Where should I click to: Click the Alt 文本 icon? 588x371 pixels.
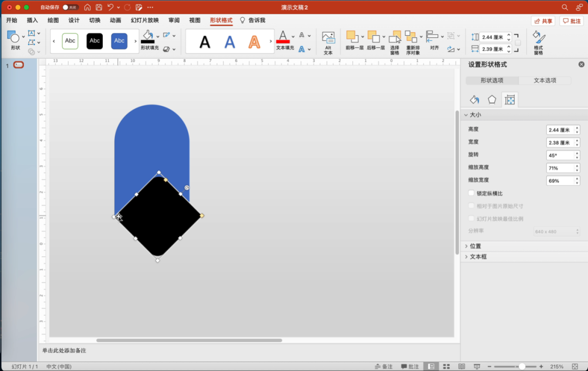(x=328, y=38)
